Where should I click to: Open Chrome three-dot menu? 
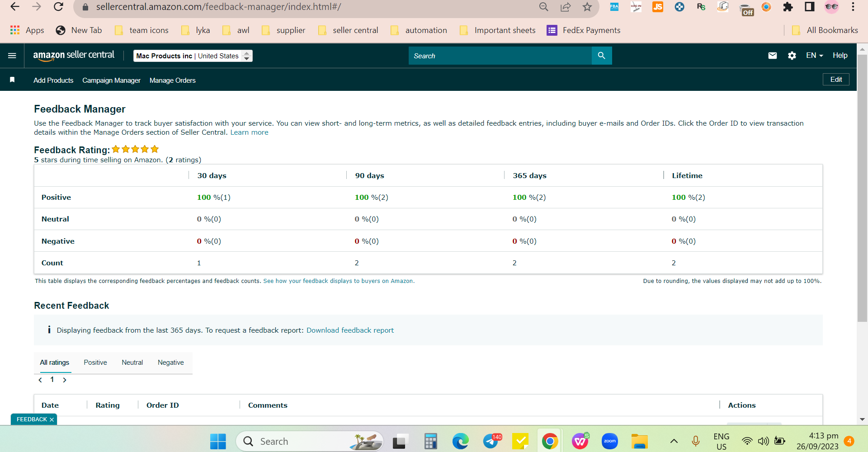853,7
